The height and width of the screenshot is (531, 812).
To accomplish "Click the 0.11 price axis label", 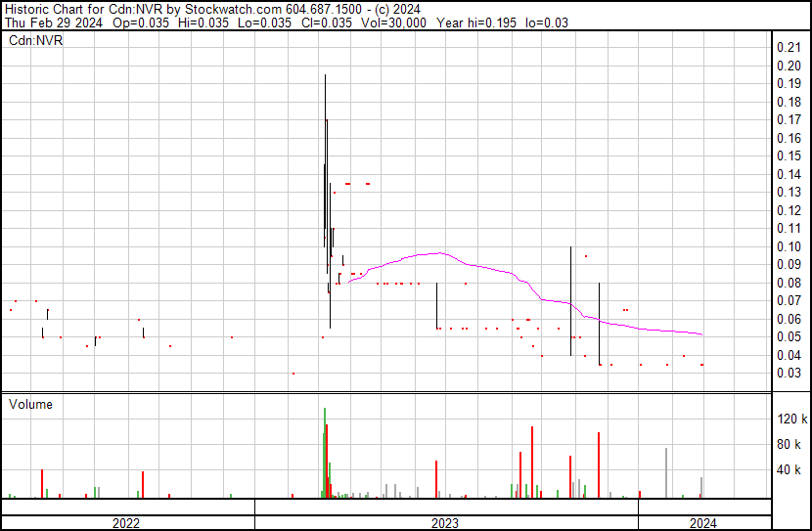I will click(789, 228).
